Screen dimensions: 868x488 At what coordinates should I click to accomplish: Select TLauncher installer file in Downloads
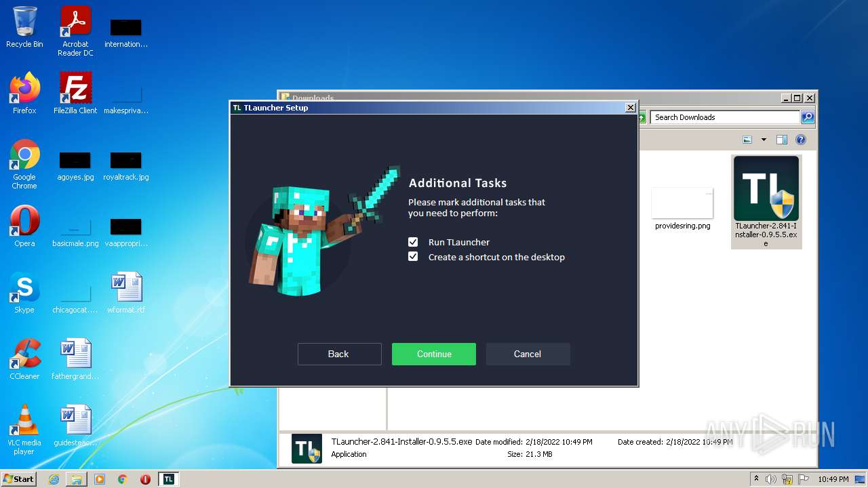(766, 201)
